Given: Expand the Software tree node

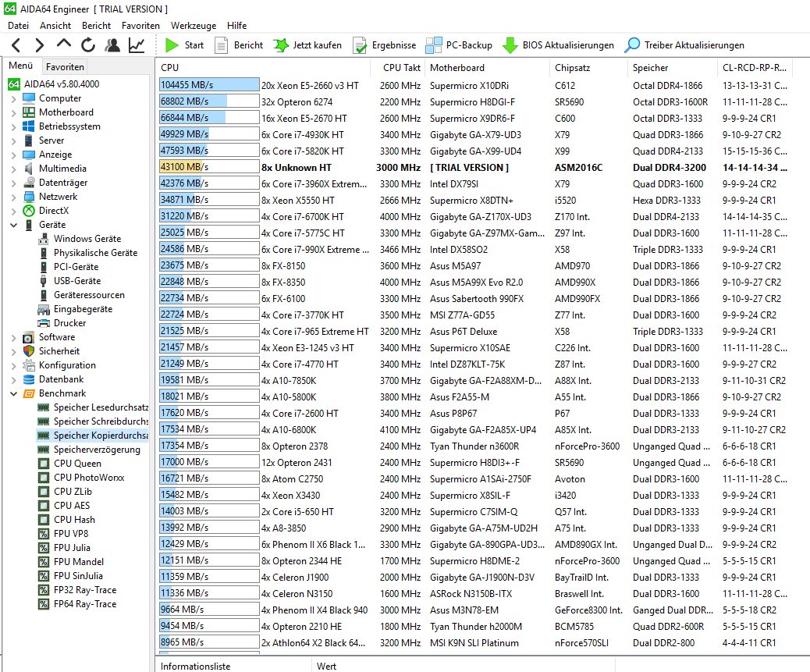Looking at the screenshot, I should pyautogui.click(x=14, y=337).
